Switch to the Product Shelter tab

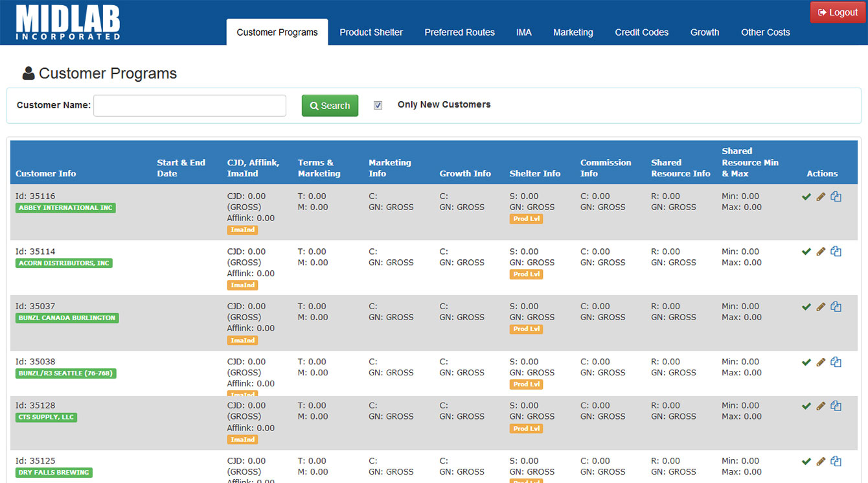[x=371, y=32]
